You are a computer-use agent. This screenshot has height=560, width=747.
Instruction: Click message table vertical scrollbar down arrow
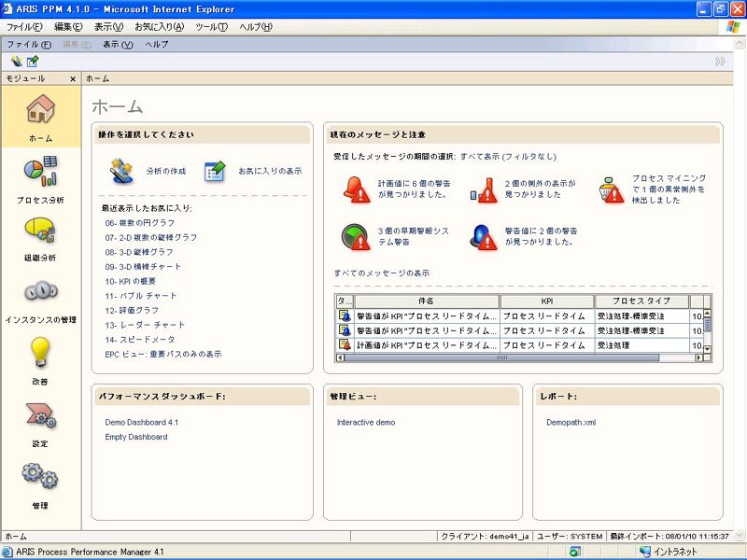click(707, 349)
